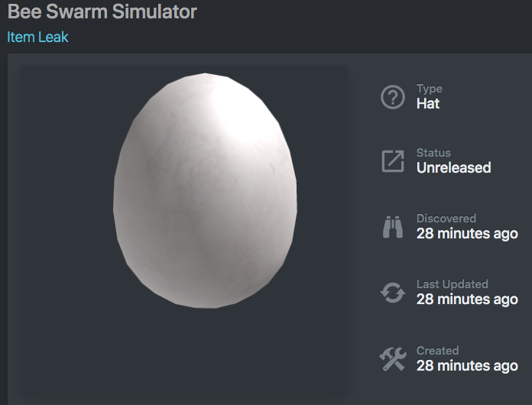Open the Item Leak link
The height and width of the screenshot is (405, 532).
[37, 37]
